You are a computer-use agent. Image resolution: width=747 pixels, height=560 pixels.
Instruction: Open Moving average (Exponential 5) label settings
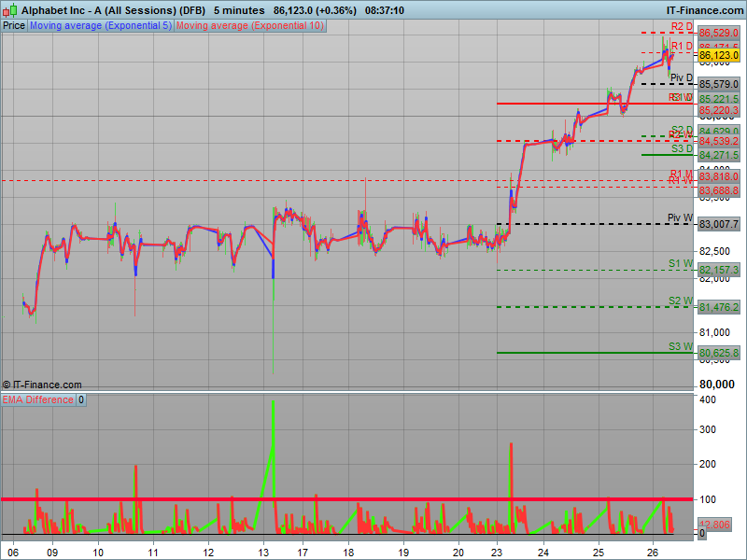[101, 26]
